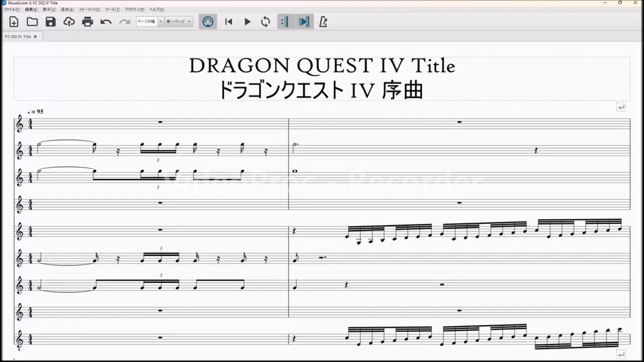
Task: Toggle play repeats button
Action: click(x=285, y=21)
